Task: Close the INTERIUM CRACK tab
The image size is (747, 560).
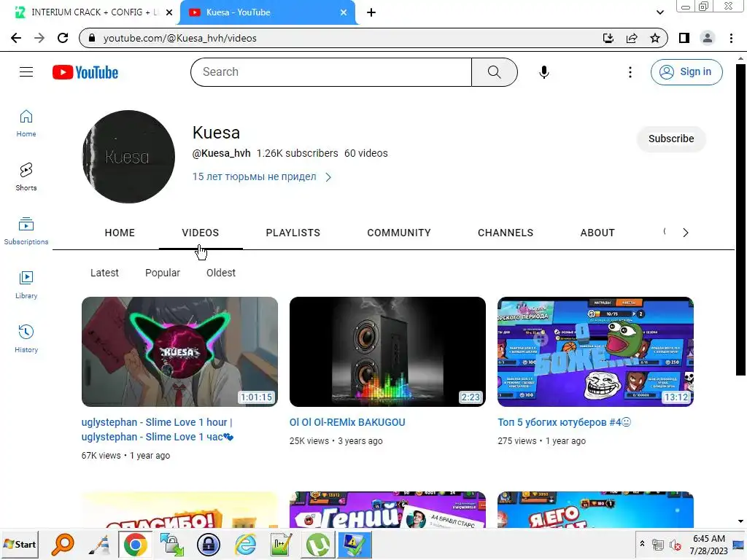Action: pos(169,12)
